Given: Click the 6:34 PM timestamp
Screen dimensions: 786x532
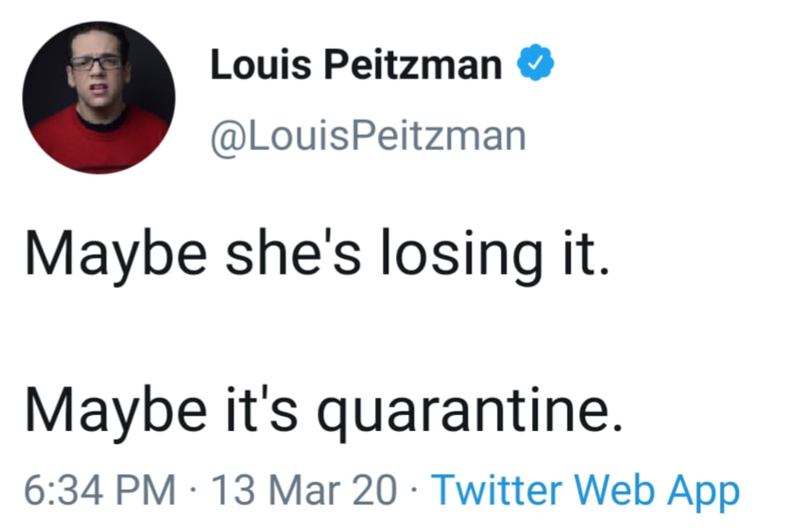Looking at the screenshot, I should 100,491.
